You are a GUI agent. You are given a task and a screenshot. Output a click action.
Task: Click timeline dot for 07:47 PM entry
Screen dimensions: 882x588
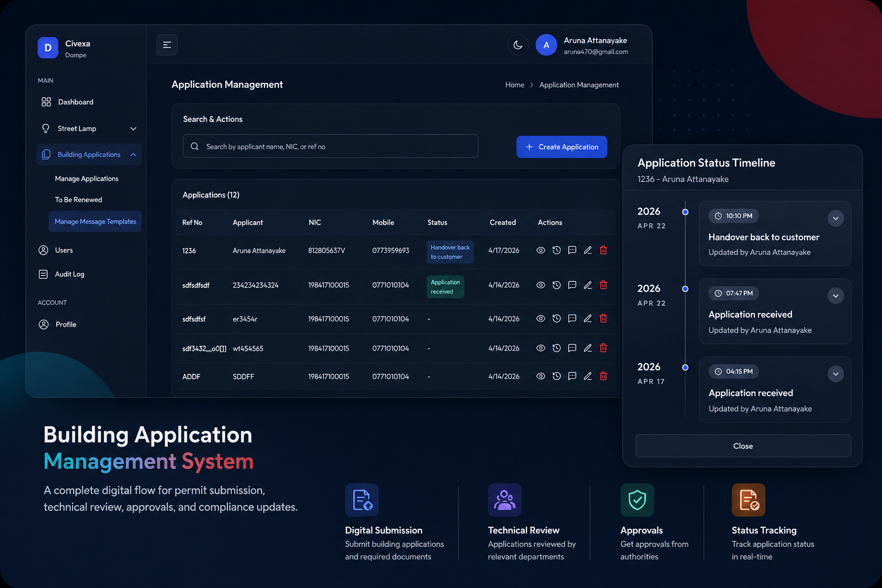(685, 289)
